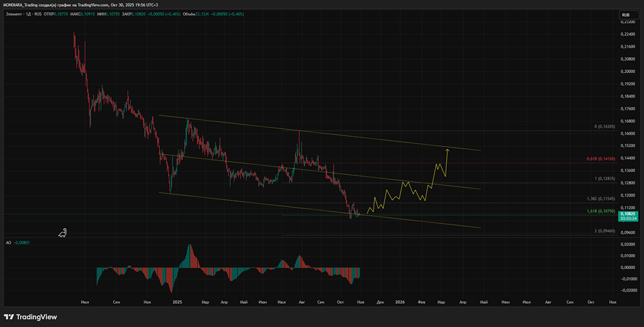
Task: Click the AO value -0,00801
Action: point(22,243)
